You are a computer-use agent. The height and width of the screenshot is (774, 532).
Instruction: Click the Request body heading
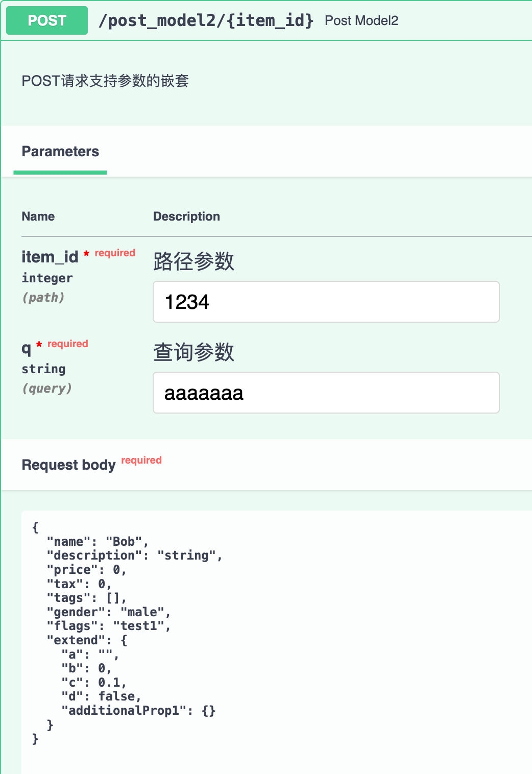click(69, 465)
